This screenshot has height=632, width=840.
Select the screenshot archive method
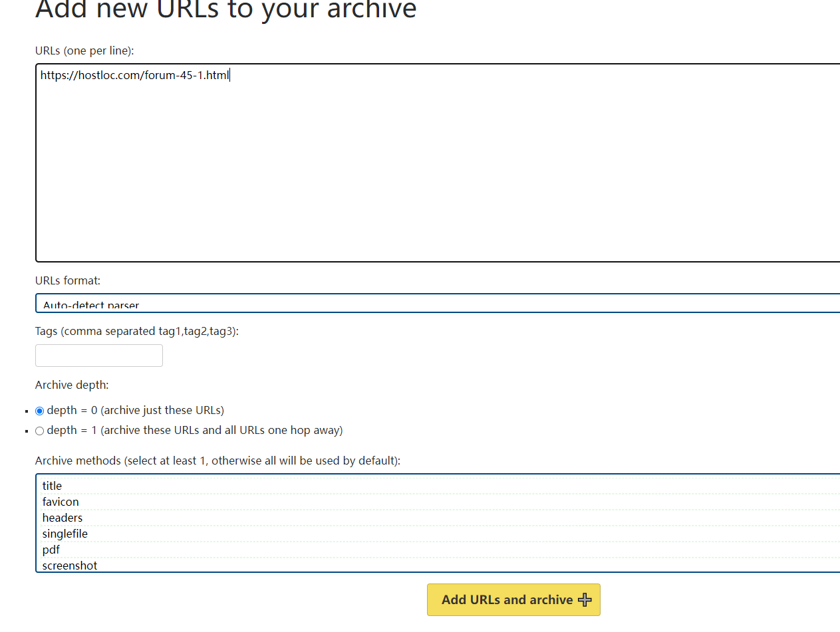pyautogui.click(x=70, y=566)
